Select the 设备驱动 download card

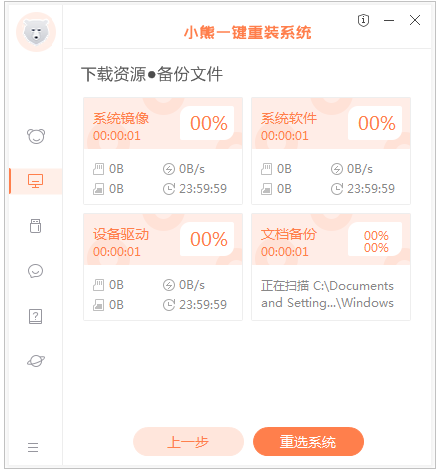pos(163,267)
